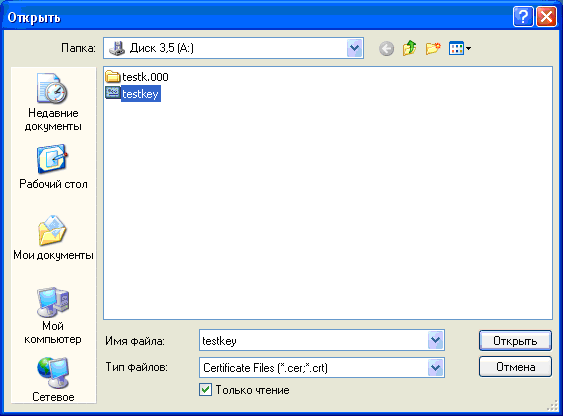Viewport: 563px width, 416px height.
Task: Open the Views menu icon
Action: tap(460, 48)
